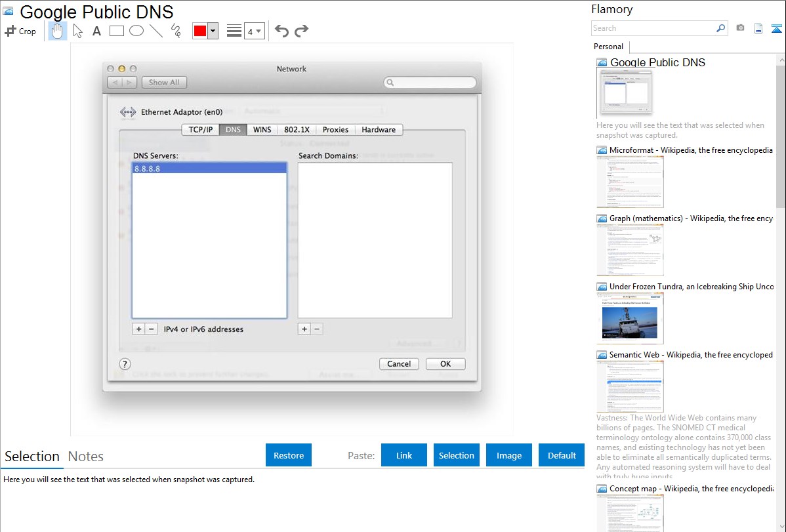Click the Restore button
The image size is (786, 532).
pyautogui.click(x=289, y=455)
